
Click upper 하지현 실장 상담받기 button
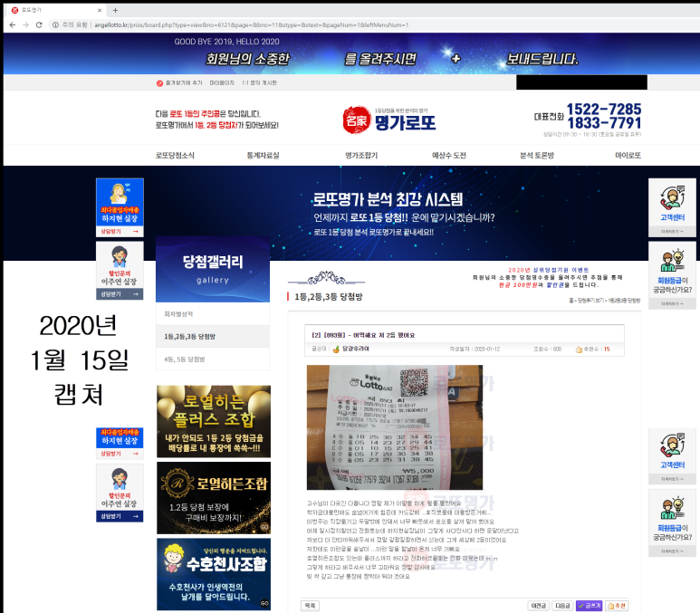tap(120, 232)
